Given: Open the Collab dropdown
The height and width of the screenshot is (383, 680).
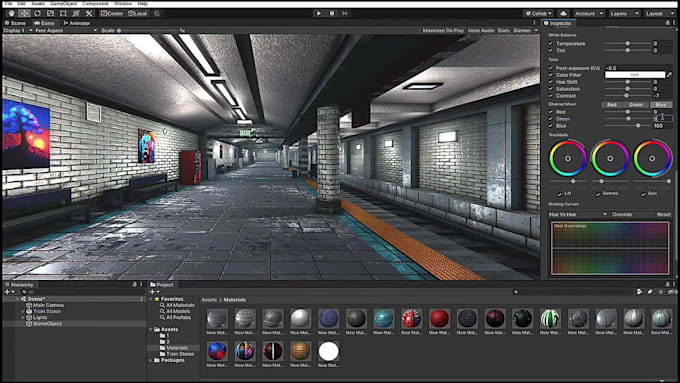Looking at the screenshot, I should coord(539,13).
